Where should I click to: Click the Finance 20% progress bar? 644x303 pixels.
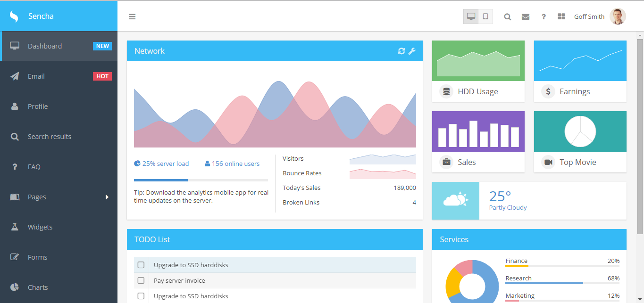[x=562, y=266]
